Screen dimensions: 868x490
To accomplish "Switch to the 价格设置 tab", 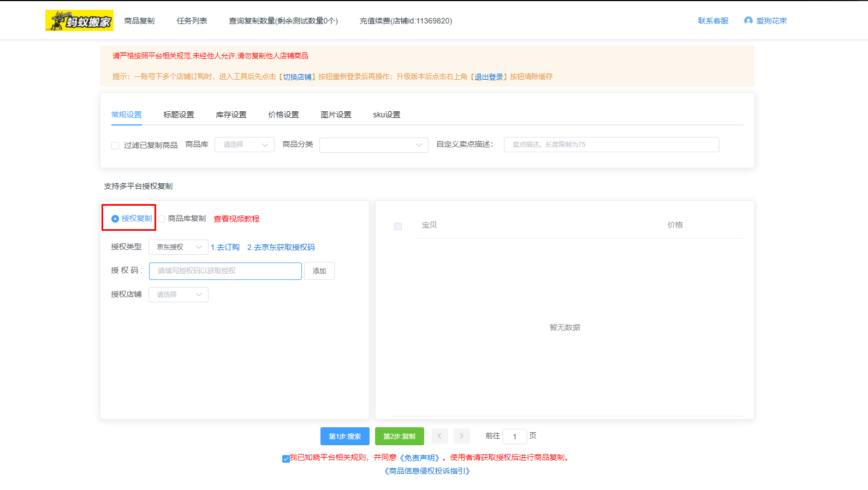I will 283,115.
